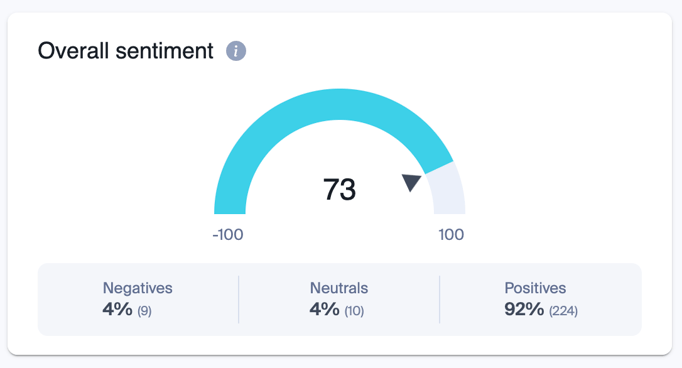The height and width of the screenshot is (368, 682).
Task: Click the sentiment score 73
Action: click(x=339, y=189)
